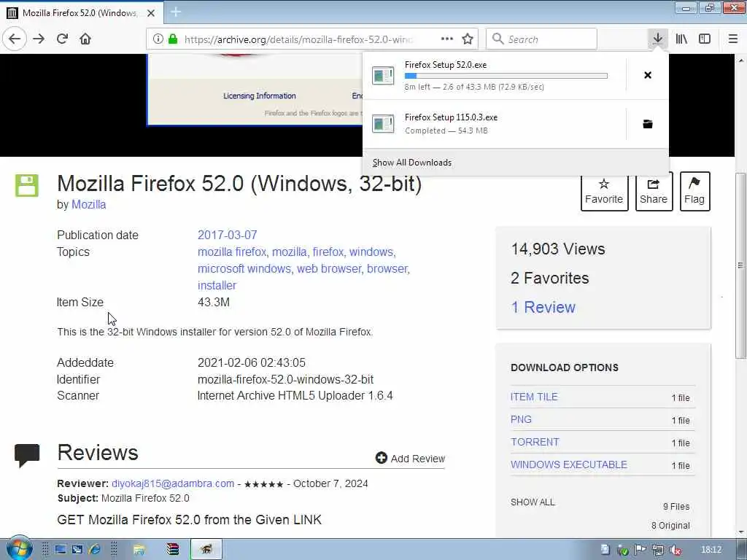Viewport: 747px width, 560px height.
Task: Flag this item
Action: (x=694, y=192)
